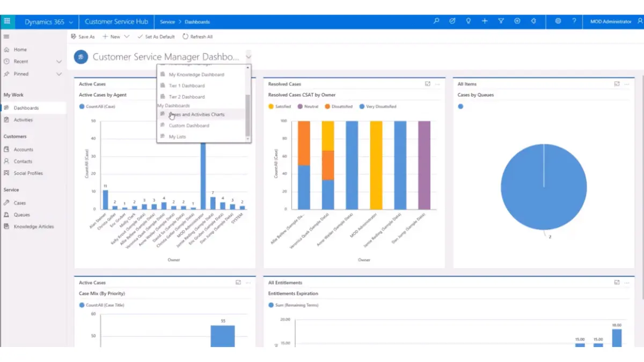Open the filter funnel icon in nav bar

point(501,21)
